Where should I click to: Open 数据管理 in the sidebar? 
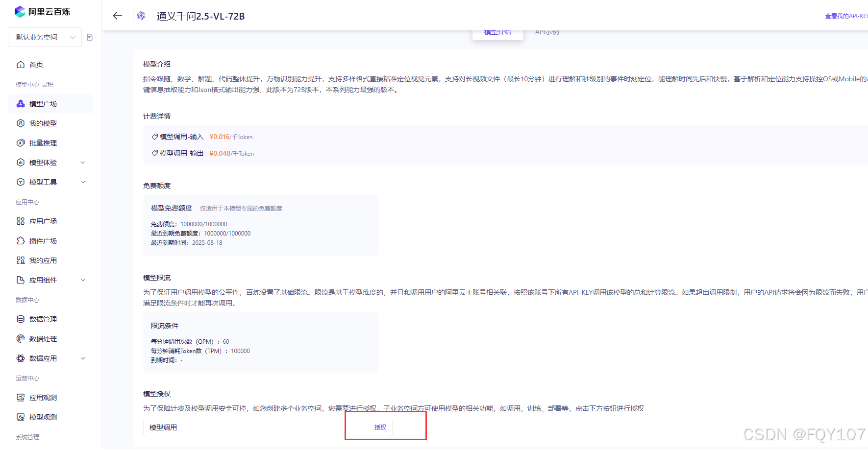(50, 319)
